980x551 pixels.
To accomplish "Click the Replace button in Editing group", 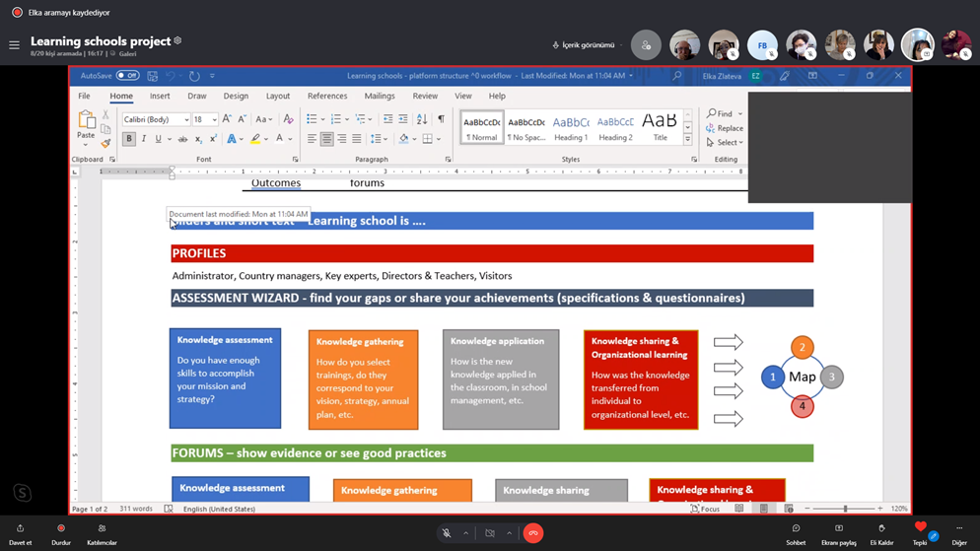I will tap(725, 128).
